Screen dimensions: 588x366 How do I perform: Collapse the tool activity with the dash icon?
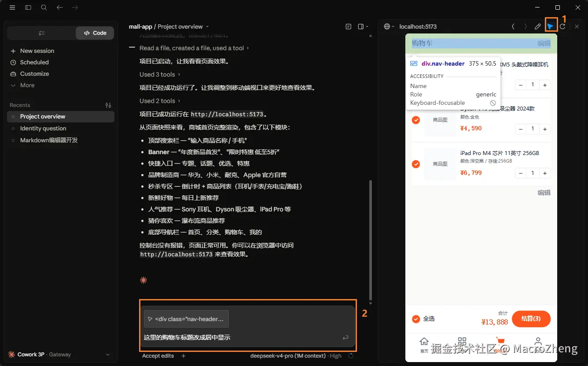pos(132,48)
